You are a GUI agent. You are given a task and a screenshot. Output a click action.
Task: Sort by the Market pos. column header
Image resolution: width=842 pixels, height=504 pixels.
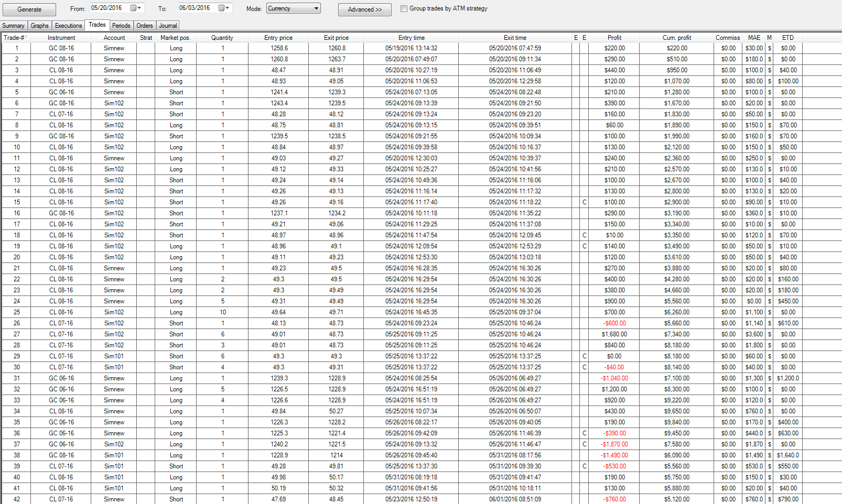click(176, 38)
